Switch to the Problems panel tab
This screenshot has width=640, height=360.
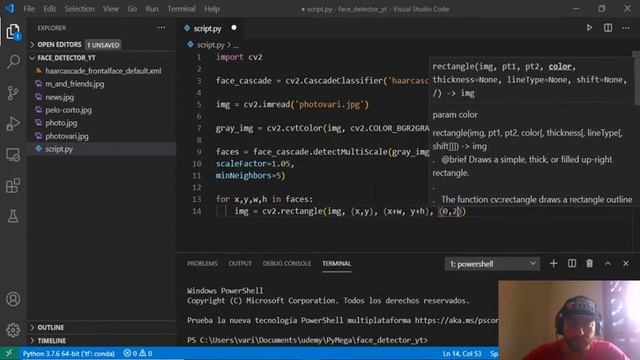(202, 264)
